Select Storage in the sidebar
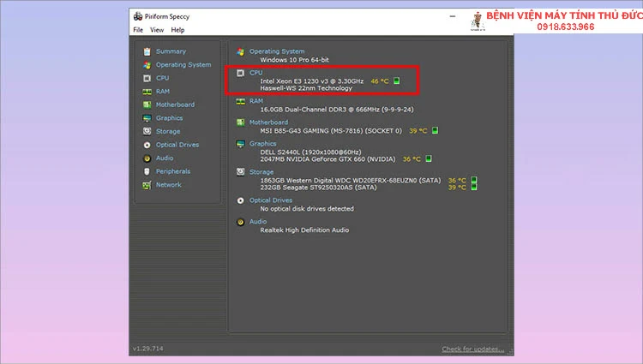The image size is (643, 364). (x=168, y=131)
